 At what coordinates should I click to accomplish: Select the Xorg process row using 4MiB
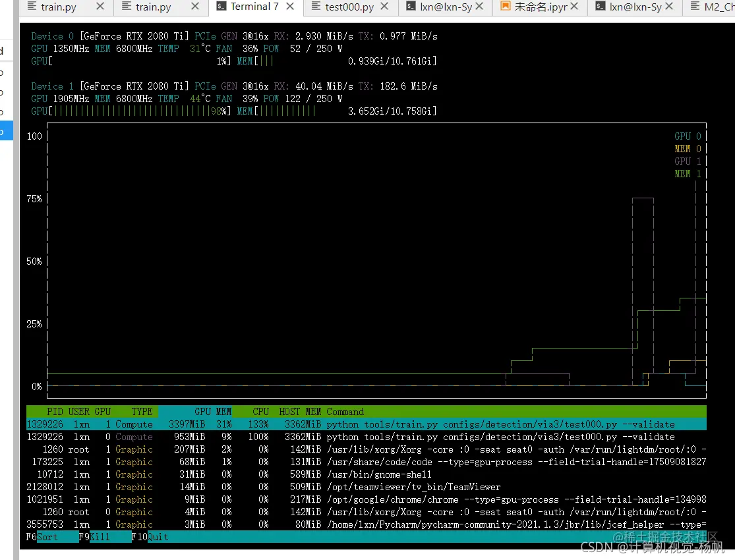pyautogui.click(x=366, y=512)
